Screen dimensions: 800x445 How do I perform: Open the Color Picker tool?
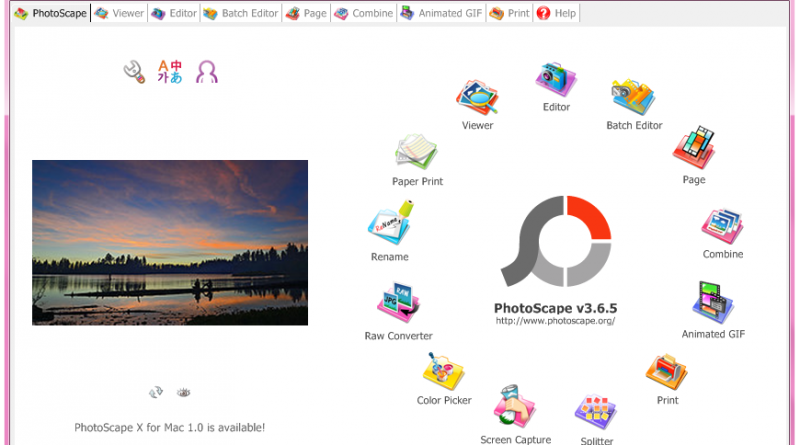click(443, 374)
